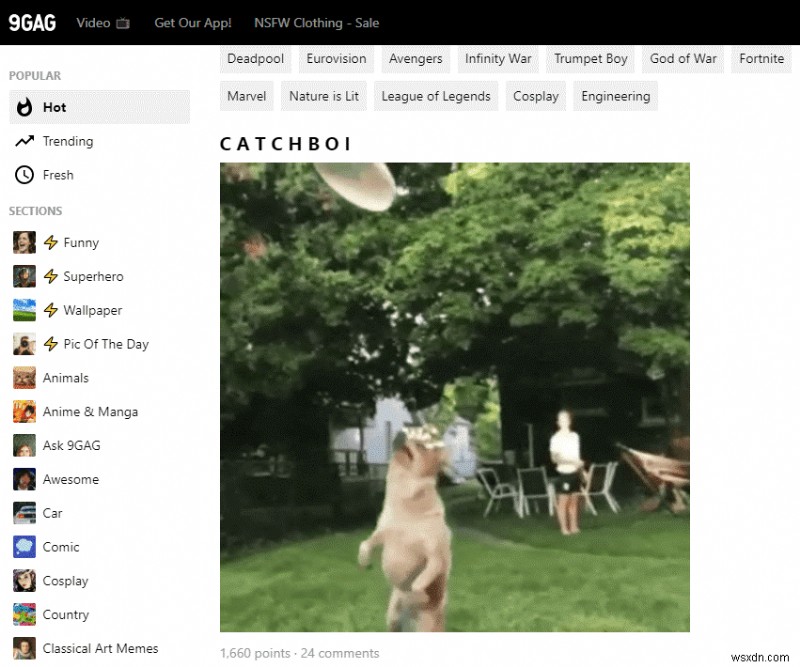Select the Eurovision tag
The image size is (800, 667).
click(x=336, y=59)
